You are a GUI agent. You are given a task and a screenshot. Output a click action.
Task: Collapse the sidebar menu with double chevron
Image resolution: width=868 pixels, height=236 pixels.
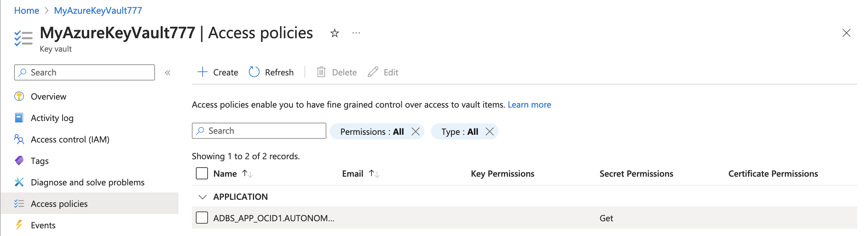pos(168,72)
